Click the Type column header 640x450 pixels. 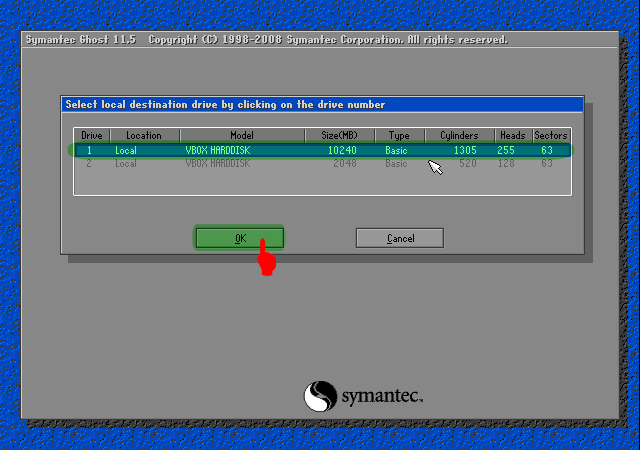click(399, 136)
